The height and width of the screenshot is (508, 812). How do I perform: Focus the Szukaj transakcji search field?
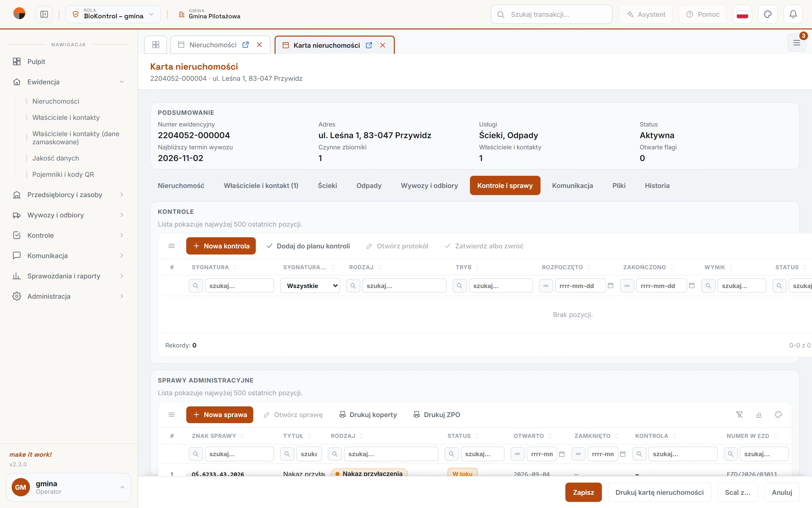551,14
